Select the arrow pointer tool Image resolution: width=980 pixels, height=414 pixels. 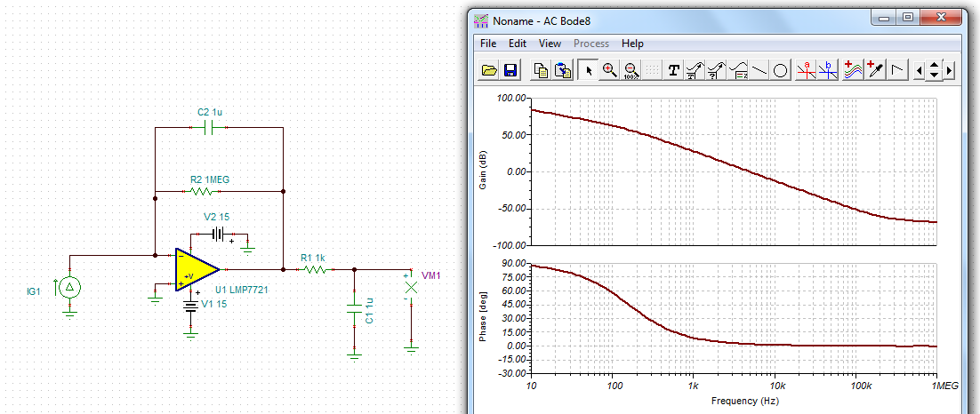(x=588, y=70)
